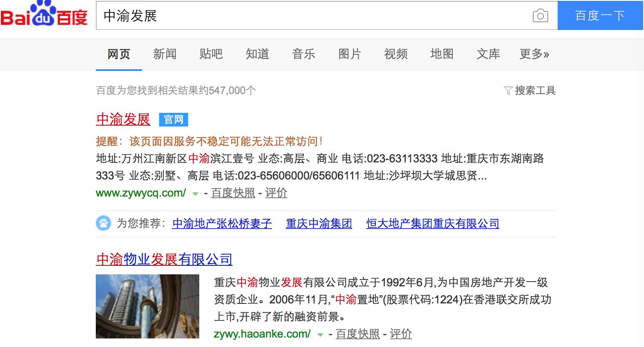Click description text starting 地址:万州江南新区

pos(320,168)
